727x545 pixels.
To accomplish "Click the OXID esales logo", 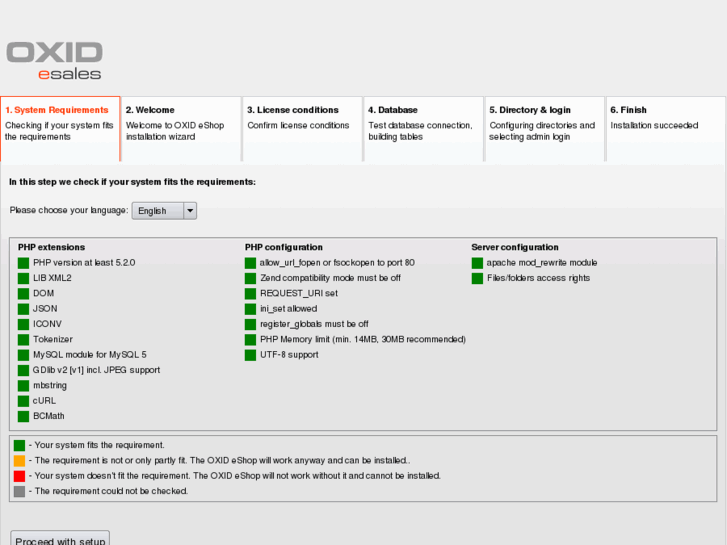I will tap(54, 60).
